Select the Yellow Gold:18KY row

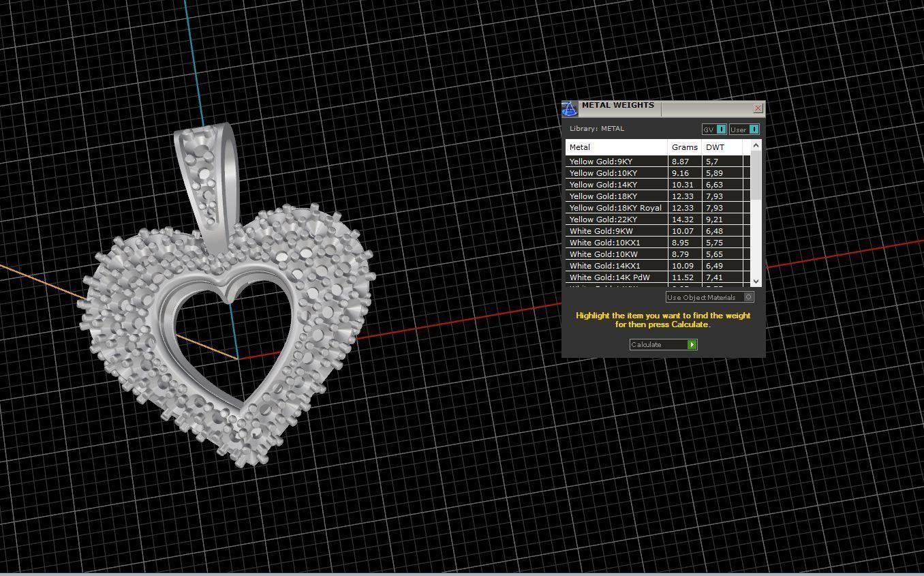click(658, 196)
